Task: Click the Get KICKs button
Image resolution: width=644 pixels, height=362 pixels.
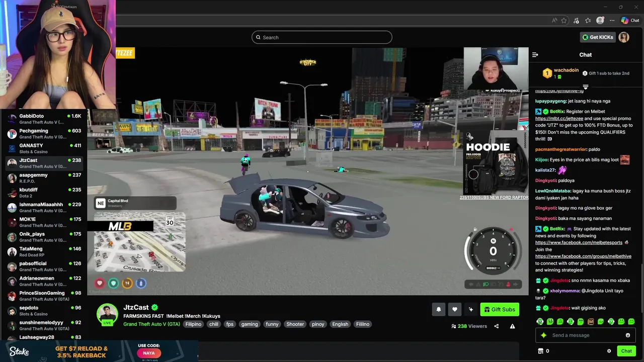Action: point(598,37)
